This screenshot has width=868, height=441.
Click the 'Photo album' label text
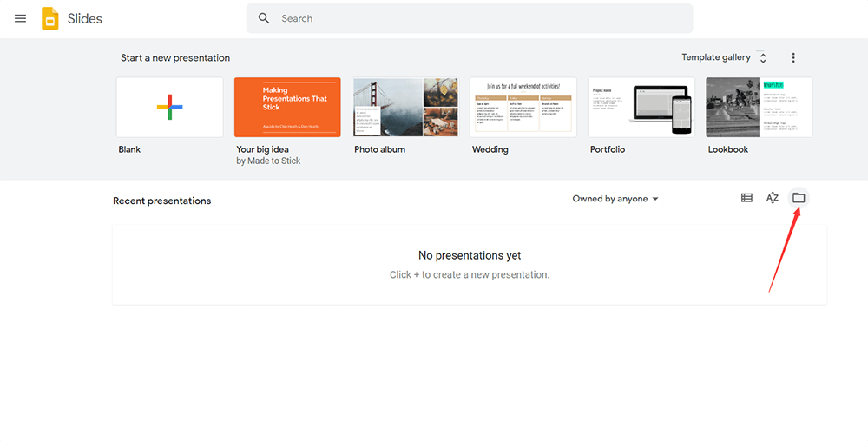point(379,149)
